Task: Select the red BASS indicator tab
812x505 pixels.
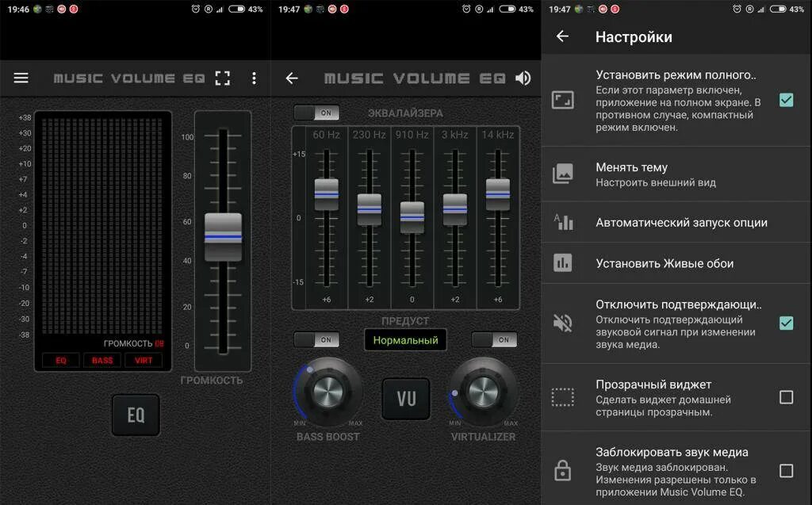Action: pyautogui.click(x=102, y=361)
